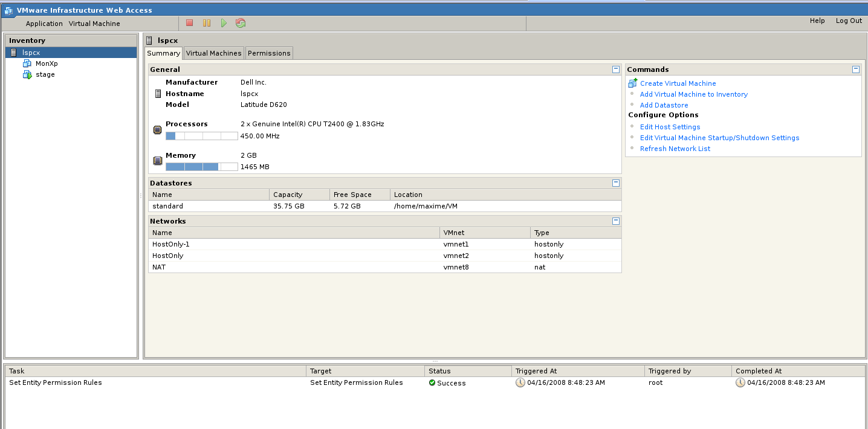868x429 pixels.
Task: Click the Create Virtual Machine link
Action: tap(678, 83)
